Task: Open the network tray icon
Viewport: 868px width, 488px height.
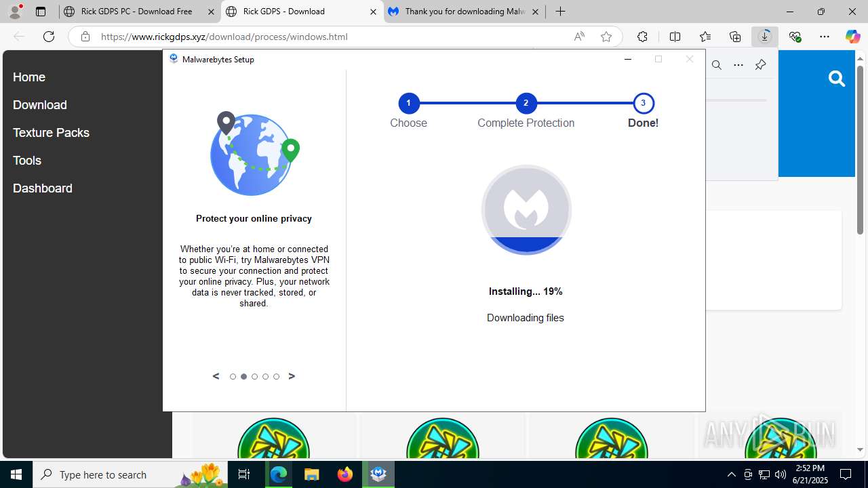Action: [764, 474]
